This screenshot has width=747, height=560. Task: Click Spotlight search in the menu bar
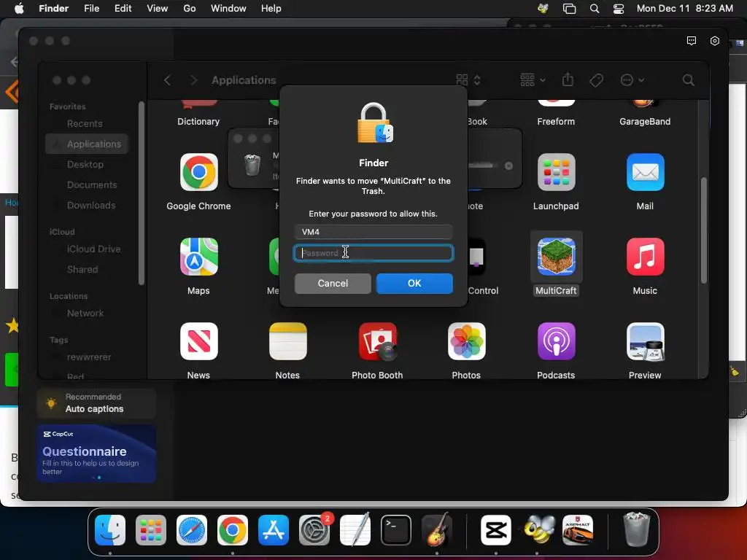[594, 9]
